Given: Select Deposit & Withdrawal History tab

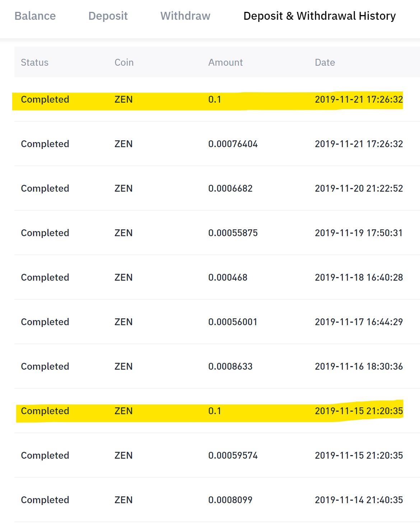Looking at the screenshot, I should [319, 16].
